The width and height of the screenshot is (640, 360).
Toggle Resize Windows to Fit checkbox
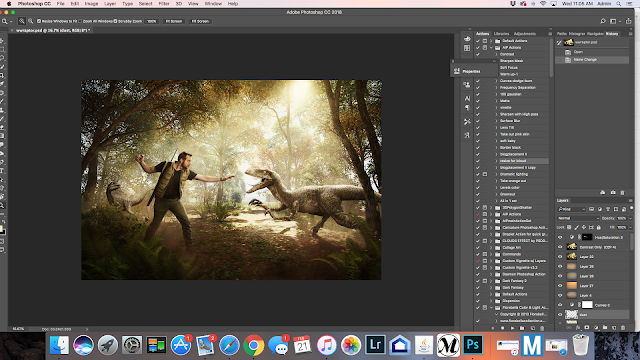click(39, 21)
